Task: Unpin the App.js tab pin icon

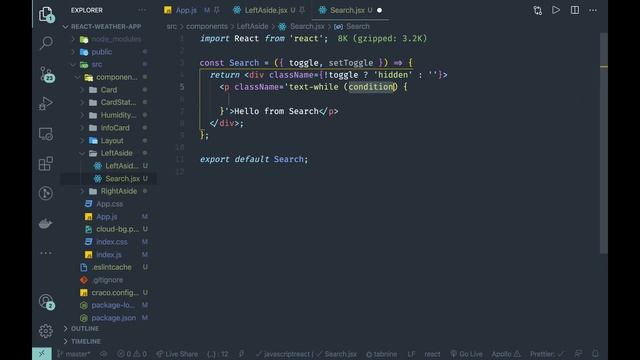Action: [217, 10]
